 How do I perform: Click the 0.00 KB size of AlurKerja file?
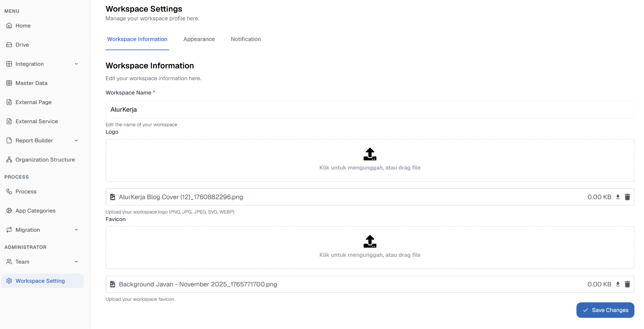pyautogui.click(x=599, y=197)
